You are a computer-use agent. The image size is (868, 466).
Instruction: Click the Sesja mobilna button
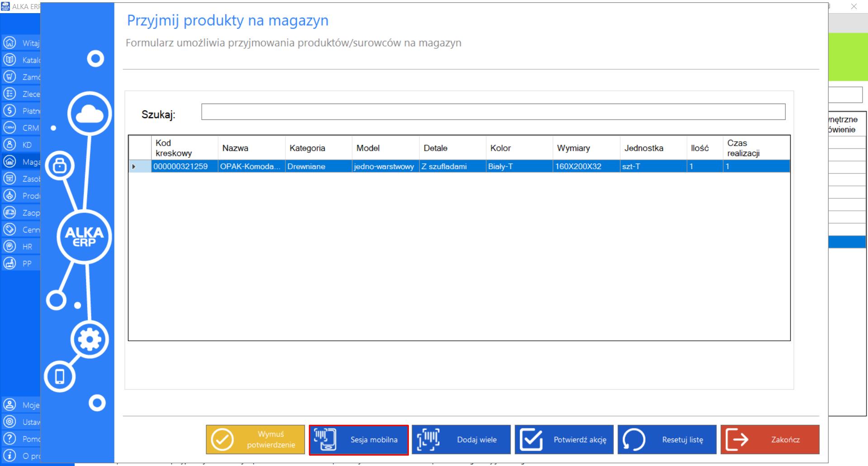click(359, 440)
